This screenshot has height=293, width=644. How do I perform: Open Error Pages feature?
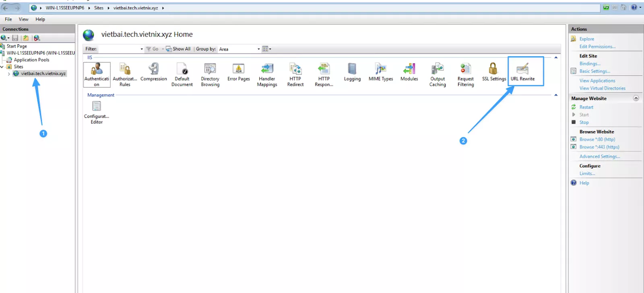coord(239,72)
